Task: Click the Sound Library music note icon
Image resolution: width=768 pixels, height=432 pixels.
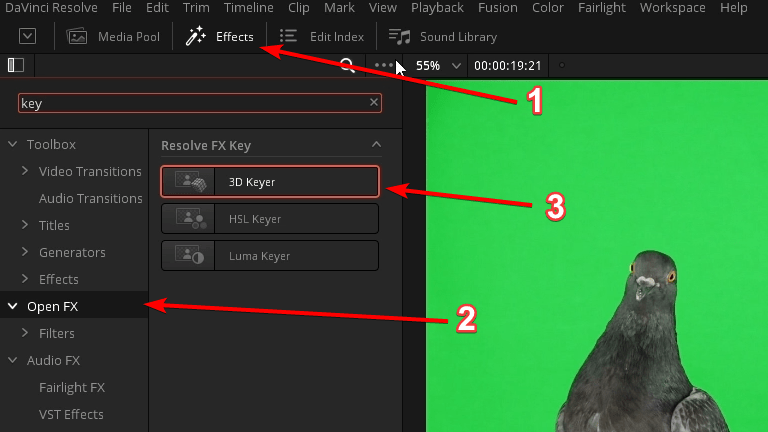Action: (x=399, y=37)
